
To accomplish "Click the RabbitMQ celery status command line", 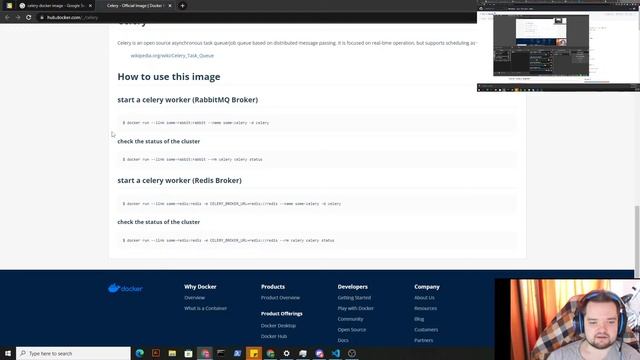I will pos(192,160).
